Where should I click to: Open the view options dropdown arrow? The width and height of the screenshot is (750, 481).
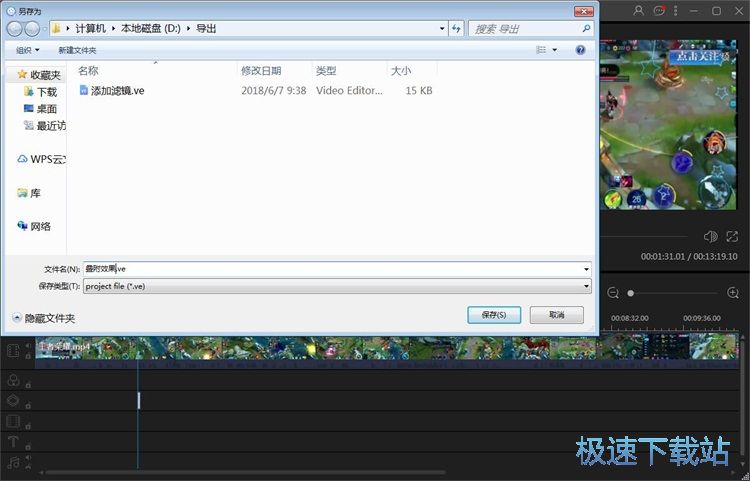pos(555,50)
